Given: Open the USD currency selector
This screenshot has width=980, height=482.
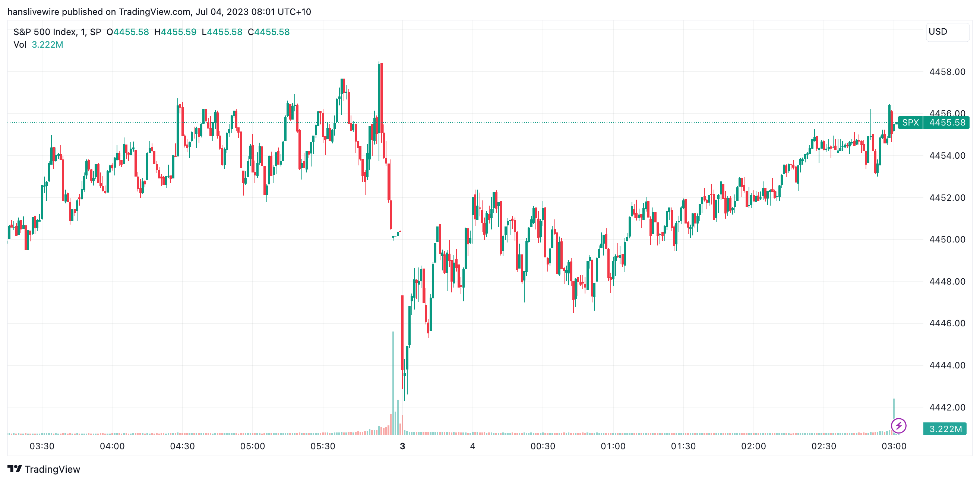Looking at the screenshot, I should tap(947, 32).
